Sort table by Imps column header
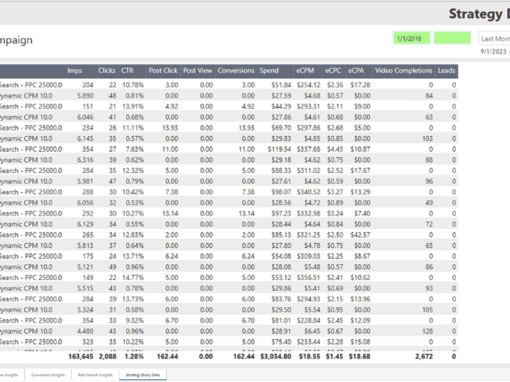The height and width of the screenshot is (382, 510). point(74,71)
